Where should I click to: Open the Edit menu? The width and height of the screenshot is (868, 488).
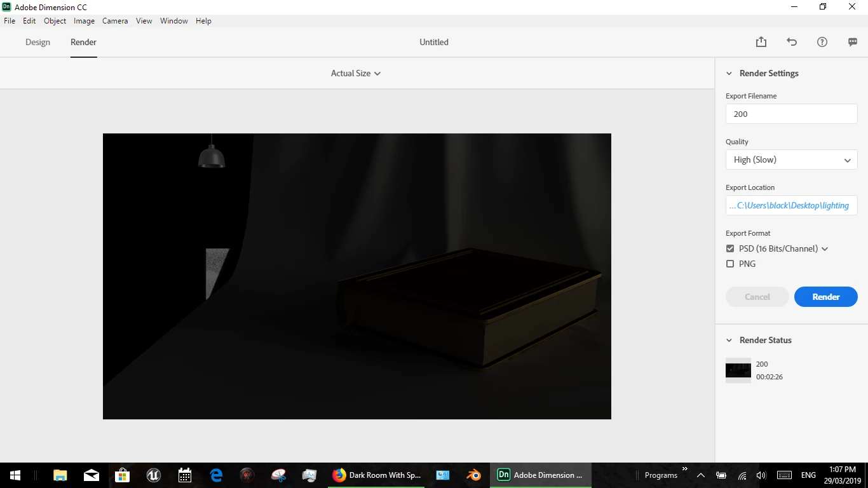pyautogui.click(x=29, y=21)
